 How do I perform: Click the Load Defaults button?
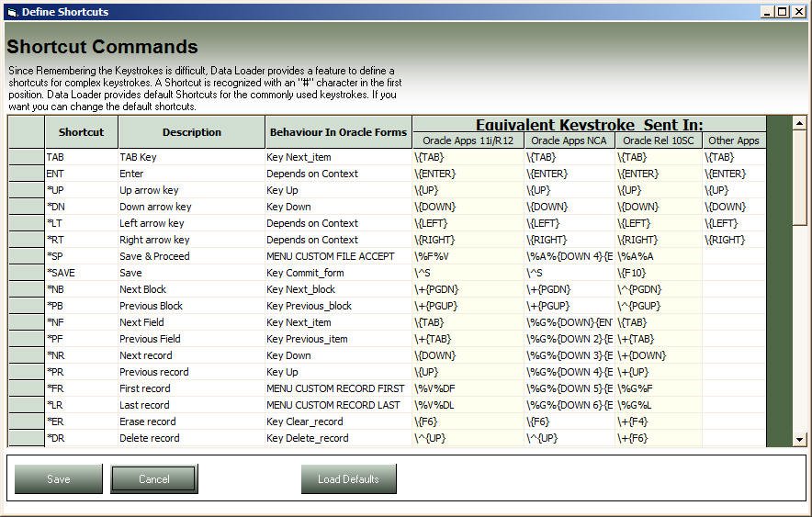[x=348, y=478]
